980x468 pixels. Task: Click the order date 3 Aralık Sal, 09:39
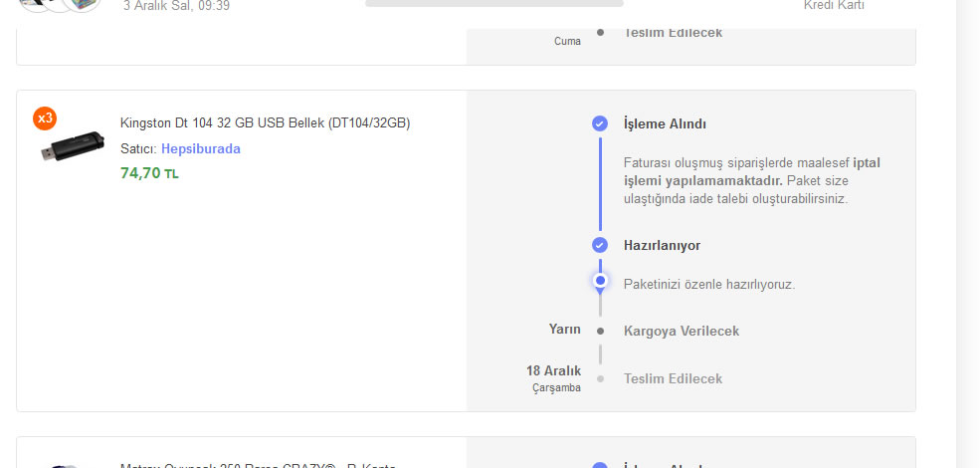point(176,6)
